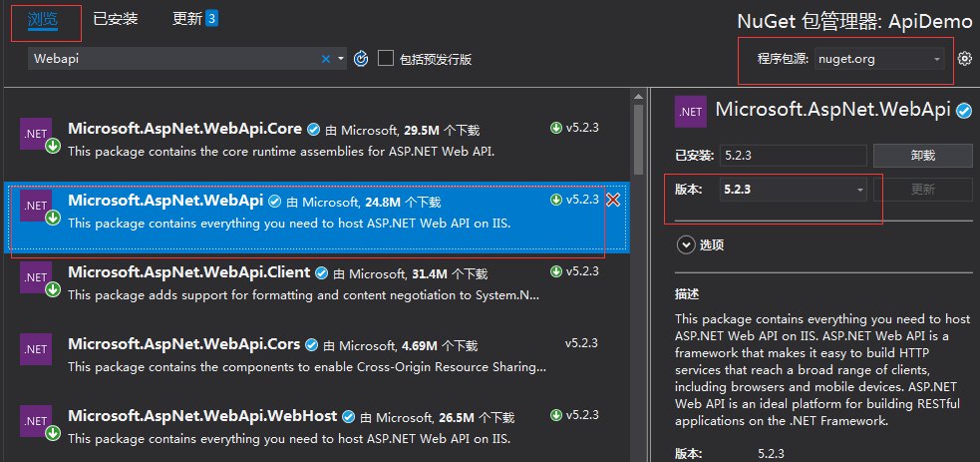Screen dimensions: 980x462
Task: Click verified badge next to WebApi.Client name
Action: pos(322,273)
